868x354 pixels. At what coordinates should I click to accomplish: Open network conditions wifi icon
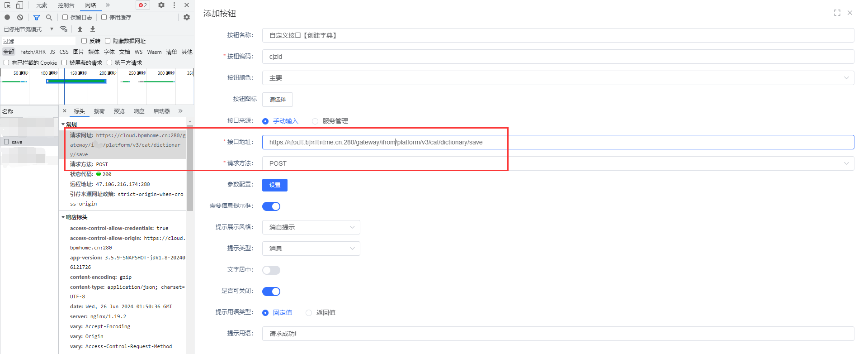tap(64, 29)
